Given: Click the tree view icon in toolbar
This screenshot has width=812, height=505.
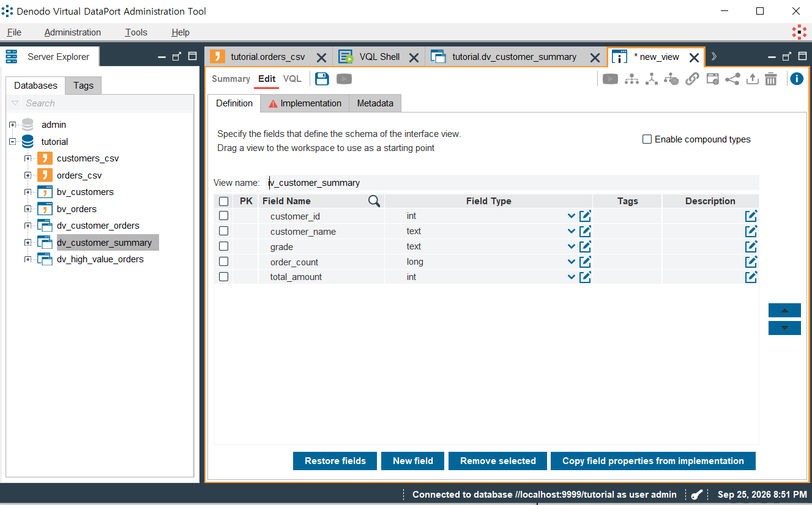Looking at the screenshot, I should (x=631, y=79).
